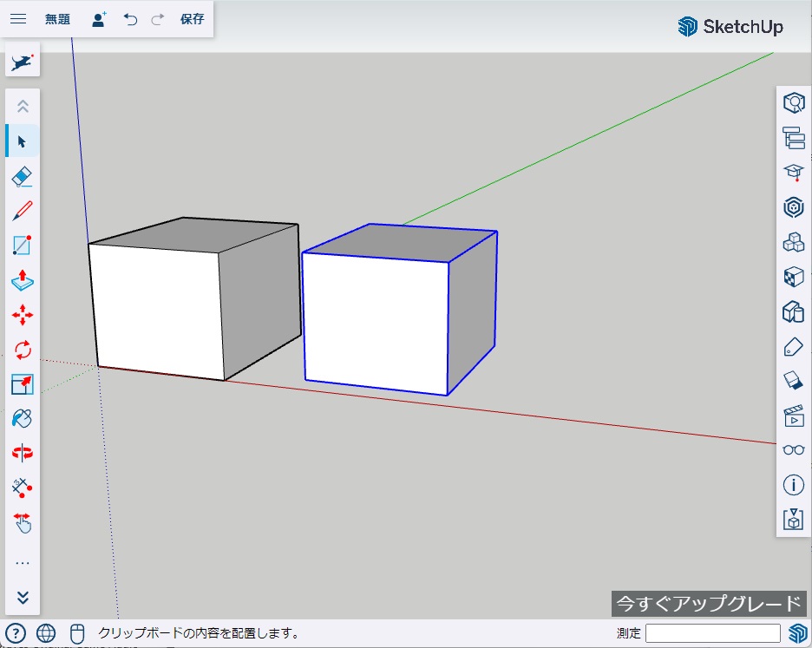Activate the Push/Pull tool
The image size is (812, 648).
(23, 280)
